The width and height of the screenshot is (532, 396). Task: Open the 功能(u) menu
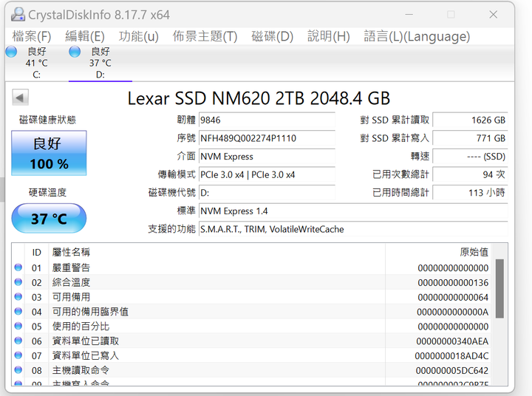point(139,36)
